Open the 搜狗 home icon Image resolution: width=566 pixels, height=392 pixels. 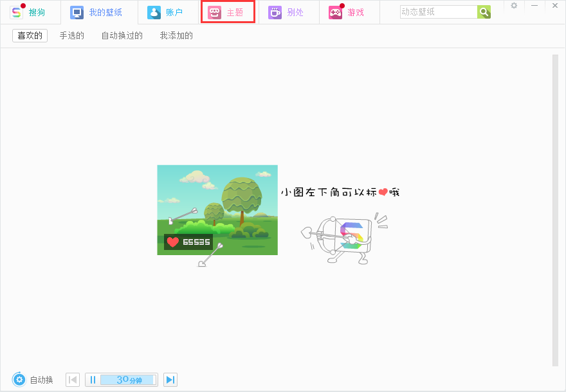pyautogui.click(x=26, y=12)
